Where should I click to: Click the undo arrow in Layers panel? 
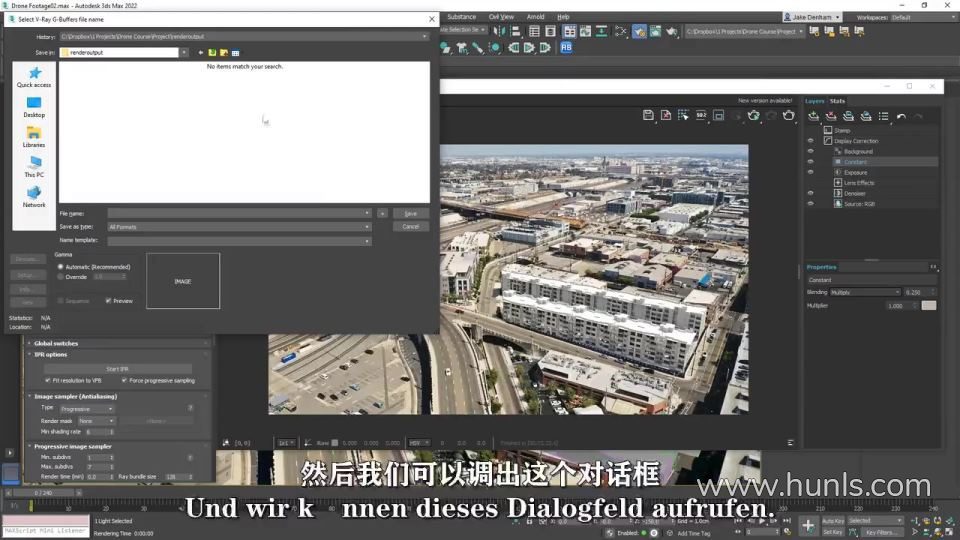point(901,116)
